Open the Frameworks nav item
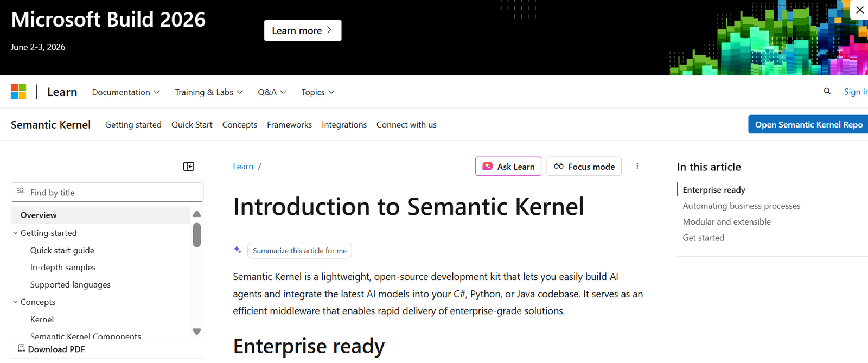This screenshot has height=363, width=868. coord(290,125)
